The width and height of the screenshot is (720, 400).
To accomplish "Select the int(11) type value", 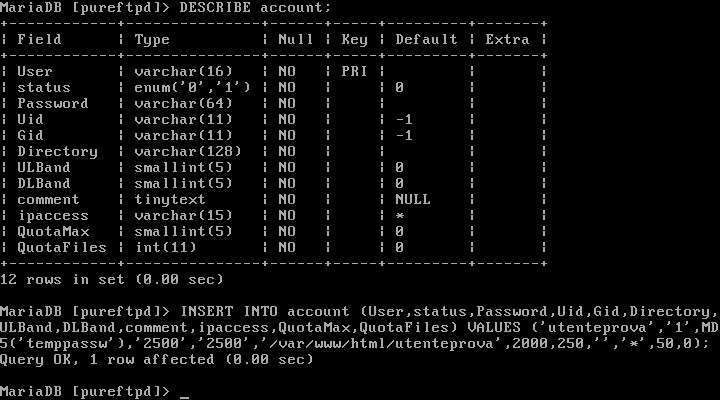I will point(164,248).
